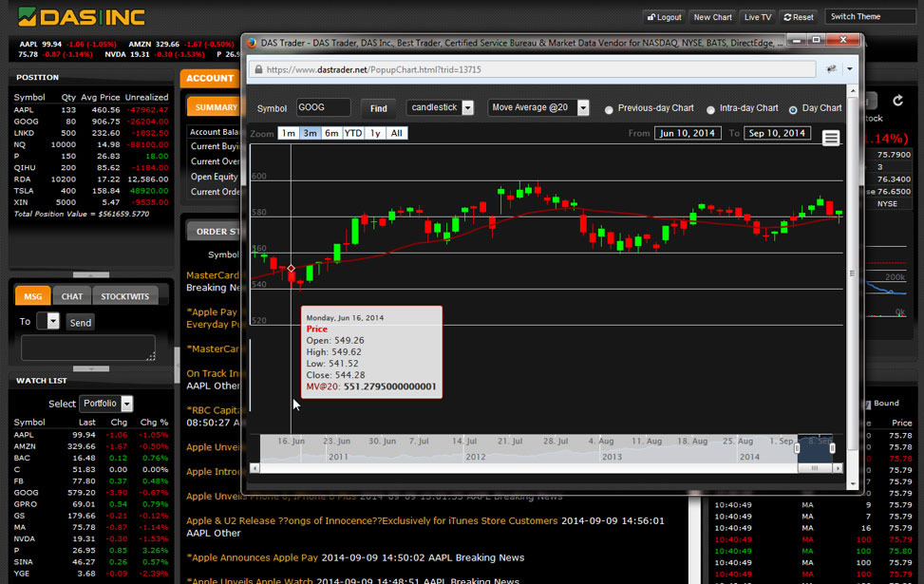Image resolution: width=924 pixels, height=584 pixels.
Task: Open Live TV
Action: click(x=757, y=17)
